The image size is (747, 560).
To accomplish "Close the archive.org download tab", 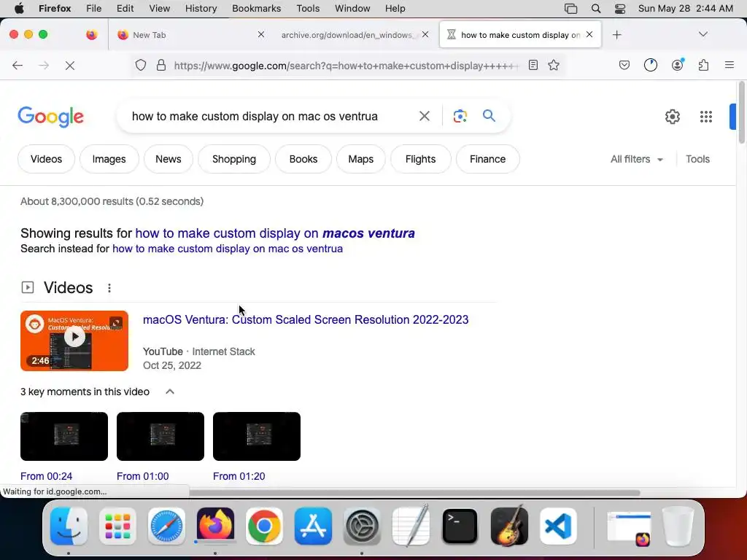I will click(425, 34).
